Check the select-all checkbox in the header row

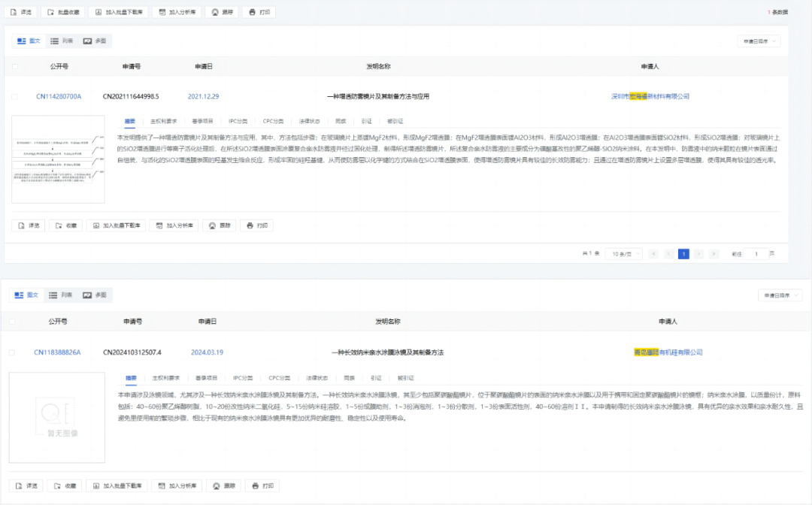pos(14,65)
